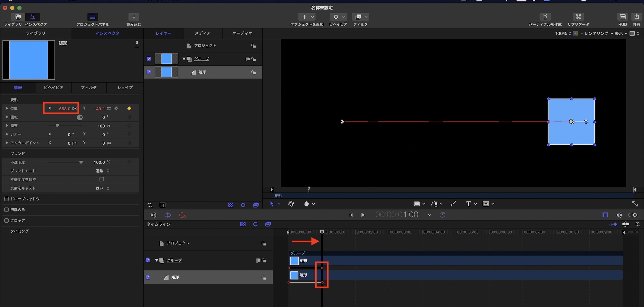Click Add Object (オブジェクトを追加) button
Viewport: 644px width, 307px height.
pyautogui.click(x=304, y=17)
